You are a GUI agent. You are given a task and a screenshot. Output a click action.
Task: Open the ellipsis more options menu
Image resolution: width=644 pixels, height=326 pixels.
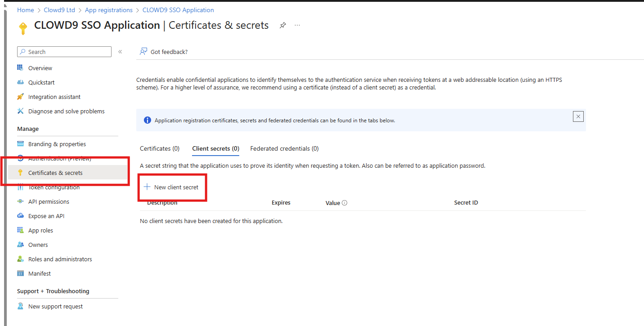point(297,26)
